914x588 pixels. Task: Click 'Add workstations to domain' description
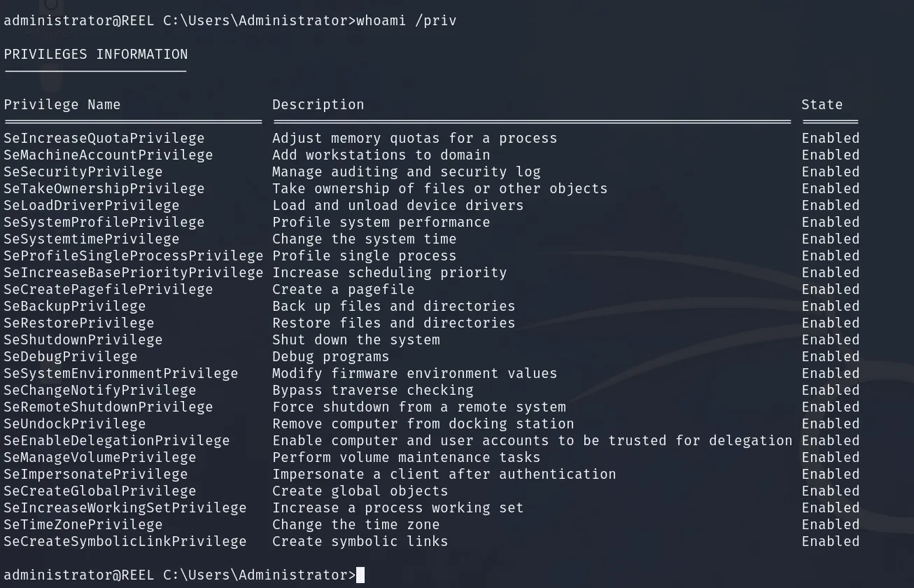pyautogui.click(x=381, y=155)
